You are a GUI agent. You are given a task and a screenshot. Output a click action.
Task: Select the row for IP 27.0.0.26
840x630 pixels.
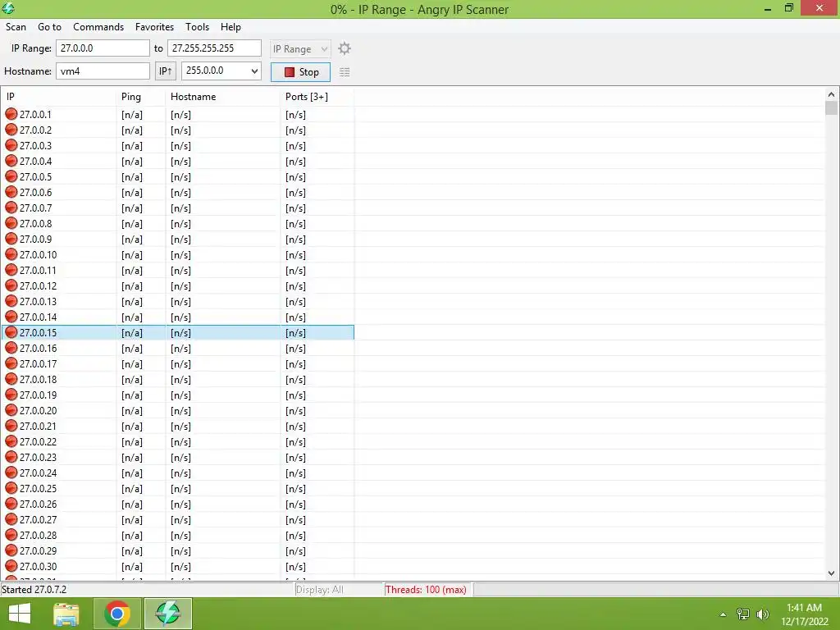tap(178, 504)
